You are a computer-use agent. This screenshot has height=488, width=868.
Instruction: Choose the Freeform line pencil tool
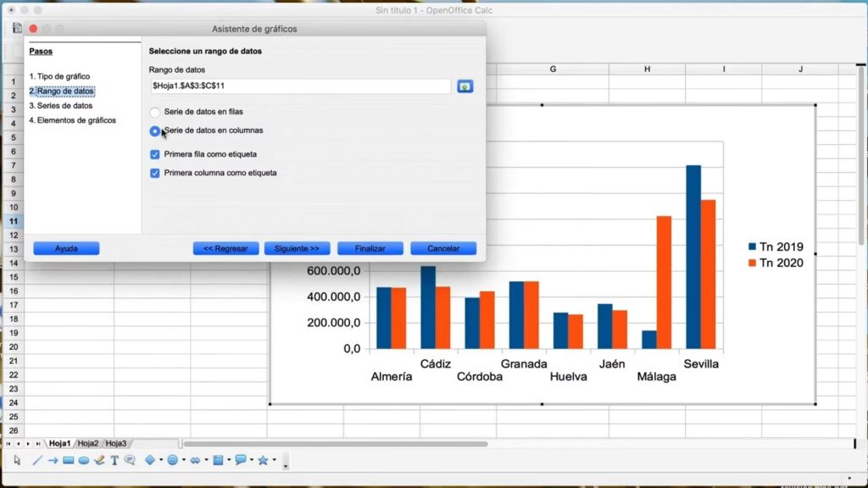pyautogui.click(x=99, y=460)
